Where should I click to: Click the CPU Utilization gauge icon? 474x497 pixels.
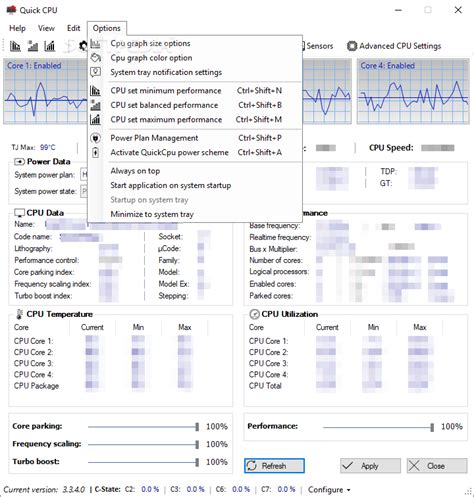click(x=254, y=314)
